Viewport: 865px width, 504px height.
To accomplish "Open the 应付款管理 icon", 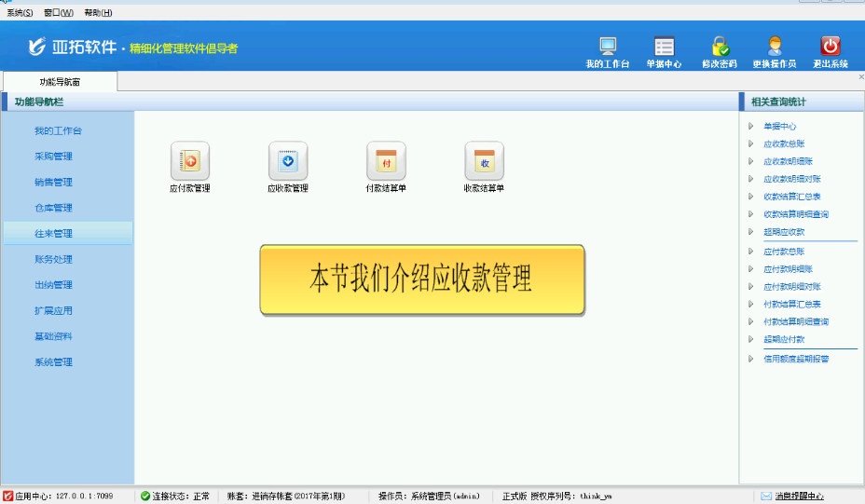I will [x=190, y=161].
